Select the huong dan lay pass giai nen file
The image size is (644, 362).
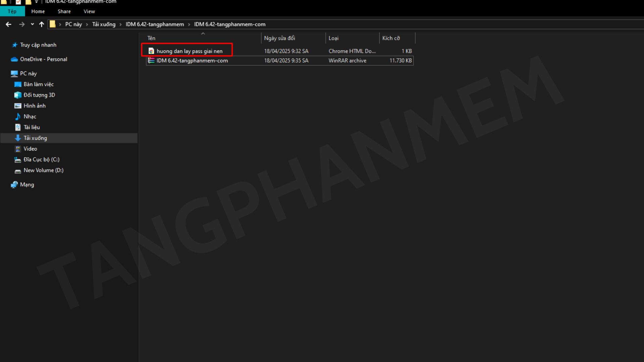pyautogui.click(x=189, y=51)
